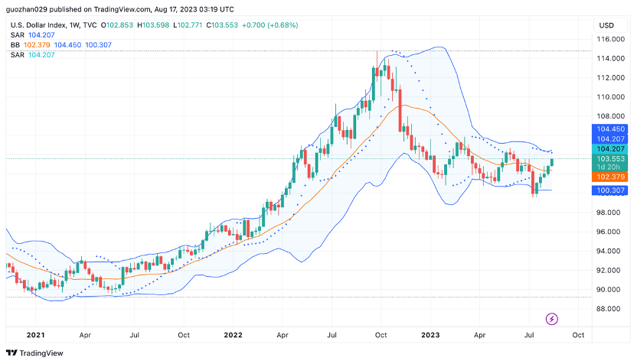Click the U.S. Dollar Index title
637x364 pixels.
click(38, 25)
